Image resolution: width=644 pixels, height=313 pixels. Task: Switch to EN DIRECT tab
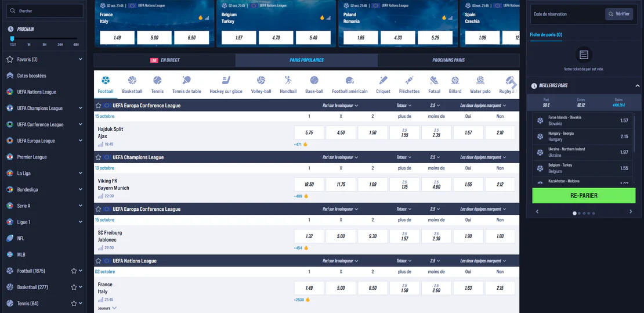click(x=165, y=60)
